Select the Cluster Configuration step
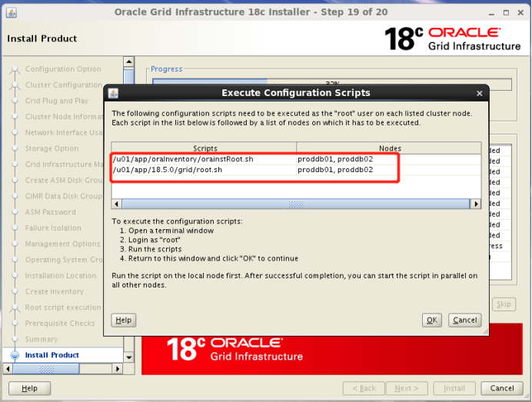The width and height of the screenshot is (532, 402). [64, 85]
